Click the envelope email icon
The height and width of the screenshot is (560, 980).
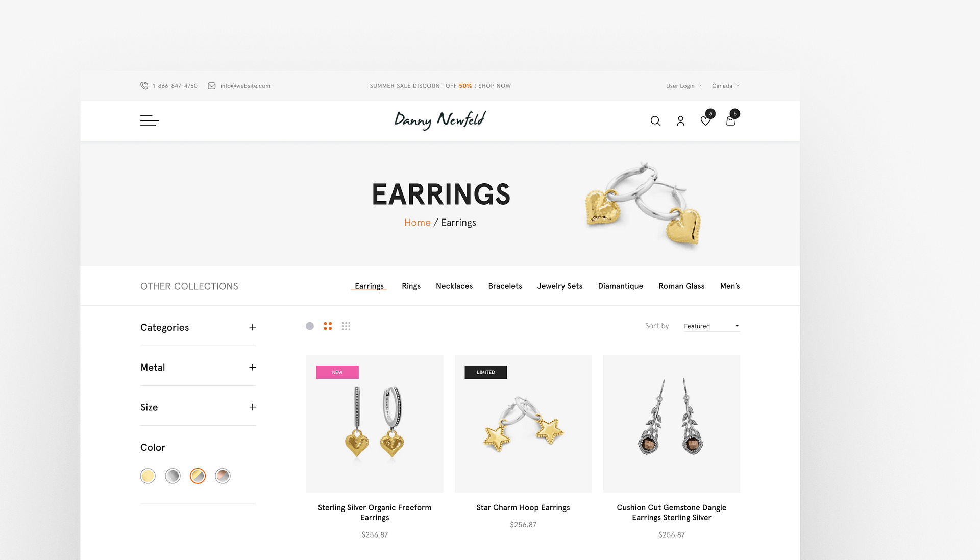tap(211, 86)
